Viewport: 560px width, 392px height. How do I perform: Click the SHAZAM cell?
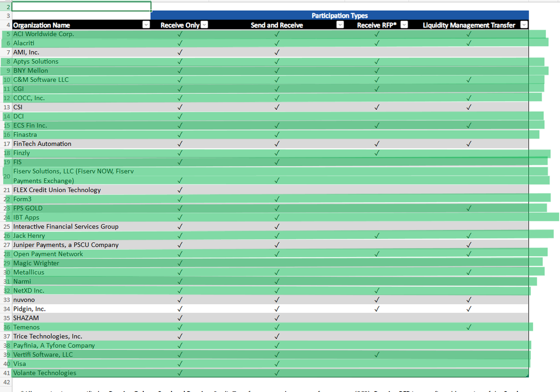click(81, 318)
